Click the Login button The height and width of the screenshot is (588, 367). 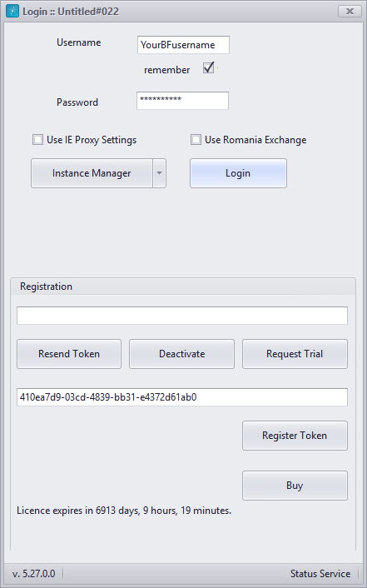[238, 173]
